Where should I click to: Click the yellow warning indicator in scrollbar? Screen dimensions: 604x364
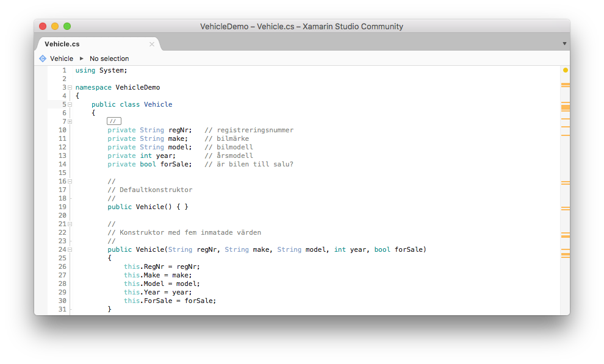(x=565, y=70)
